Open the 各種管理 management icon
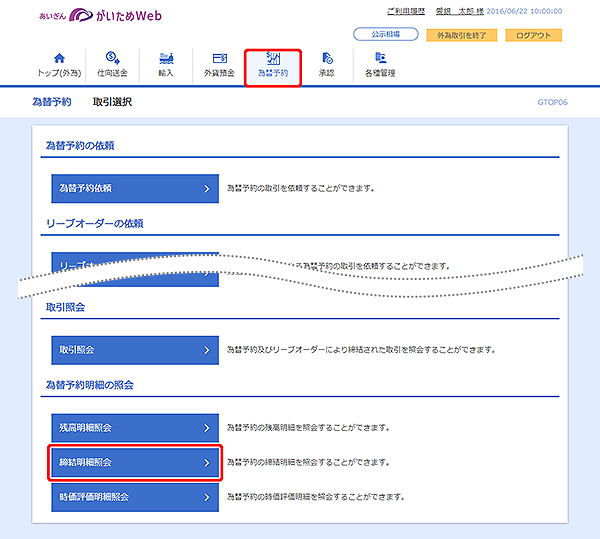This screenshot has height=539, width=600. 380,58
